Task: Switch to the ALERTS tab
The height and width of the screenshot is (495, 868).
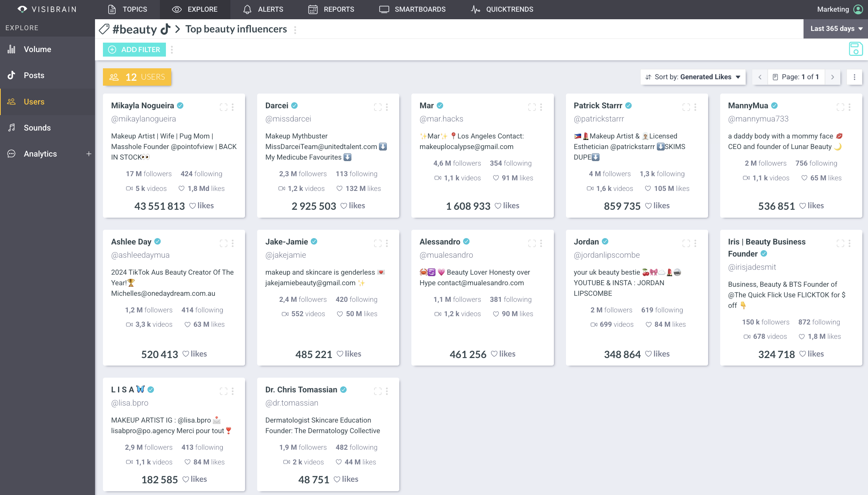Action: (264, 9)
